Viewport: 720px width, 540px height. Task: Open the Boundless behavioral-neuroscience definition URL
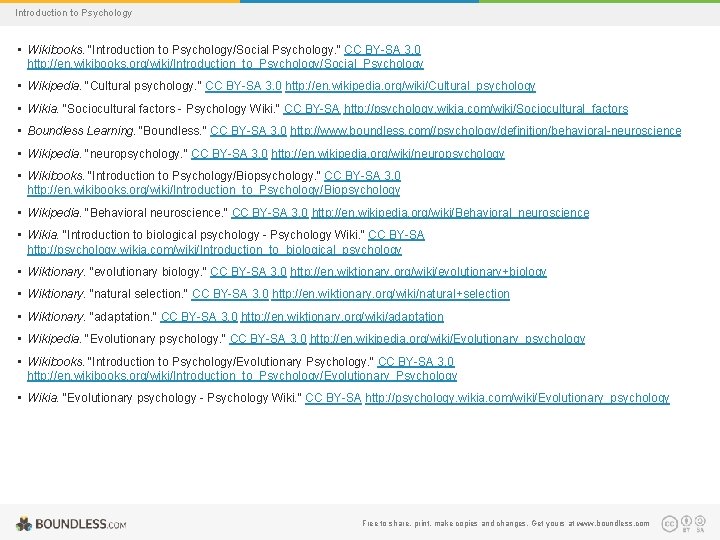pos(485,131)
